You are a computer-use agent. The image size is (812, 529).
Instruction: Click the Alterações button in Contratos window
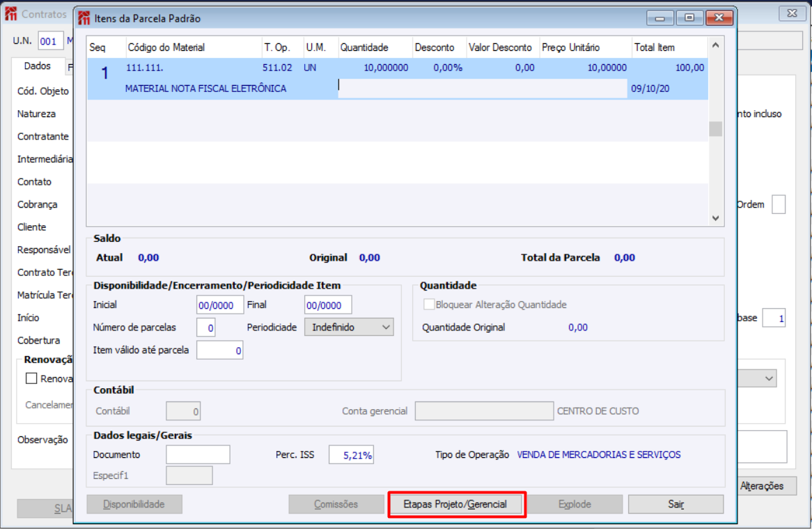pos(767,486)
